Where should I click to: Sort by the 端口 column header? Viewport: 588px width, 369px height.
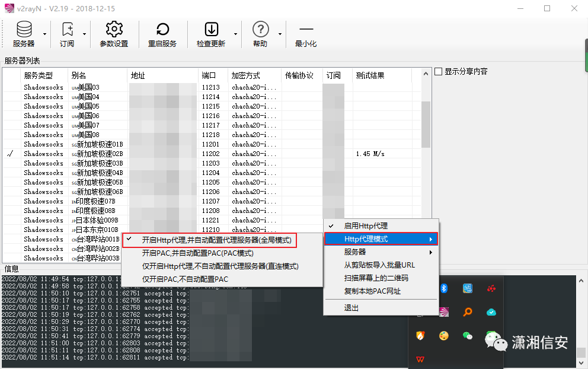213,75
